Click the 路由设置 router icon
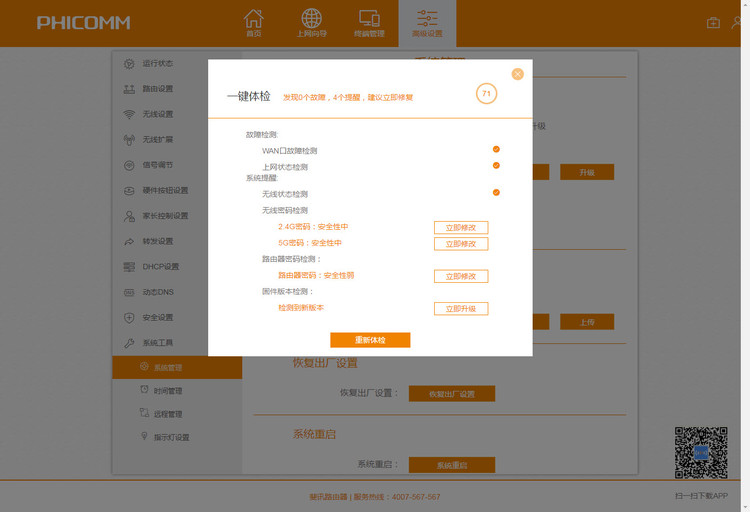Viewport: 750px width, 512px height. click(x=129, y=89)
